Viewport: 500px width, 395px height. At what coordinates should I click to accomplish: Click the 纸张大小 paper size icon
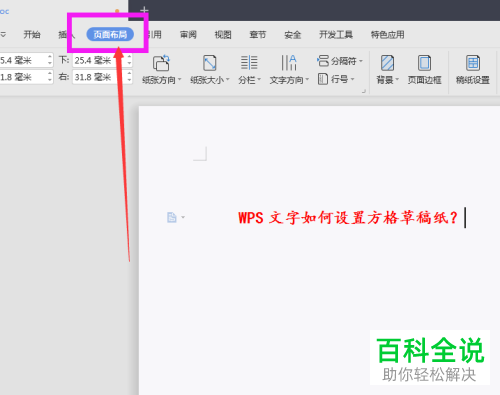tap(210, 63)
